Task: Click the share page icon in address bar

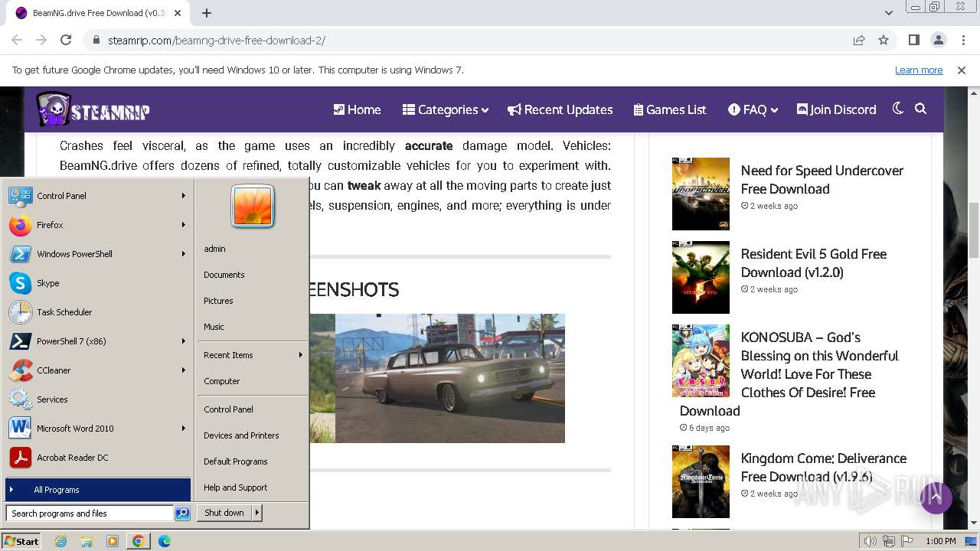Action: pos(859,40)
